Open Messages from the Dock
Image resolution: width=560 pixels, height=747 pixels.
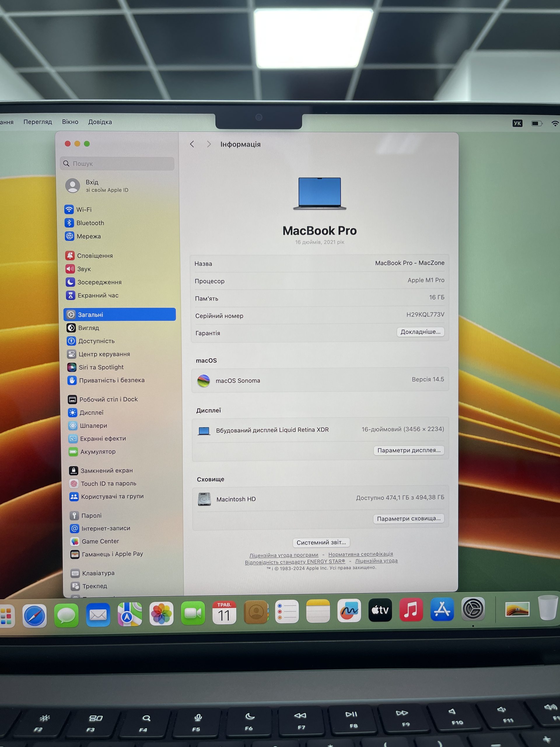click(66, 615)
